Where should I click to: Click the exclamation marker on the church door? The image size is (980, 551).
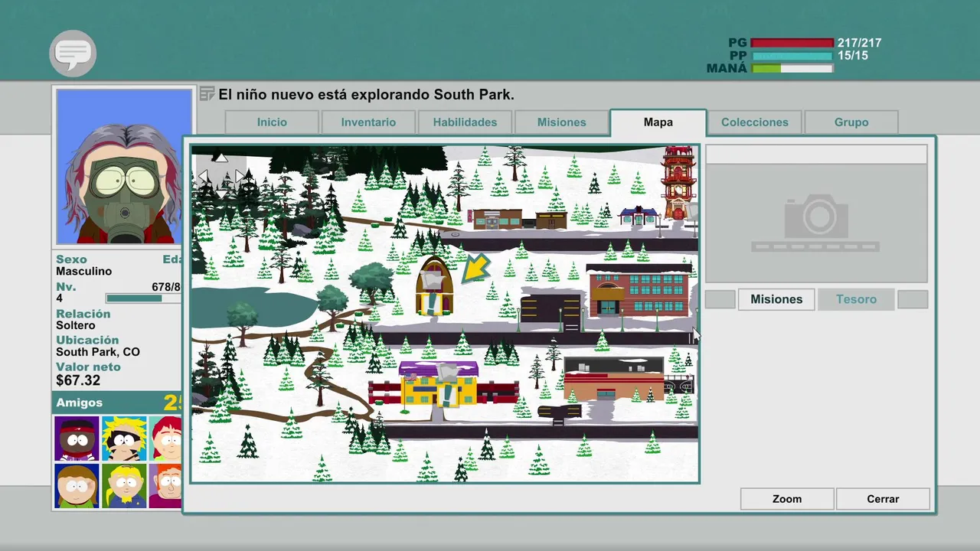point(433,303)
